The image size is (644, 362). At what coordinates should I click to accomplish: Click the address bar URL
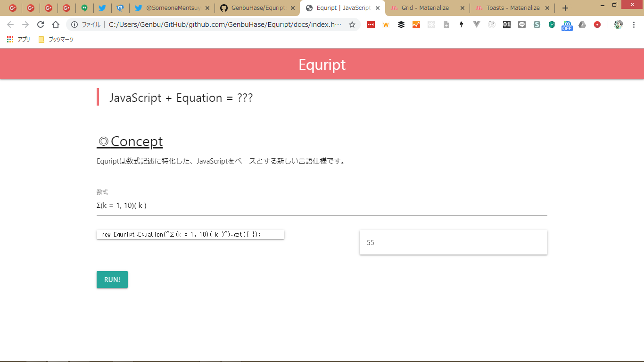coord(224,25)
